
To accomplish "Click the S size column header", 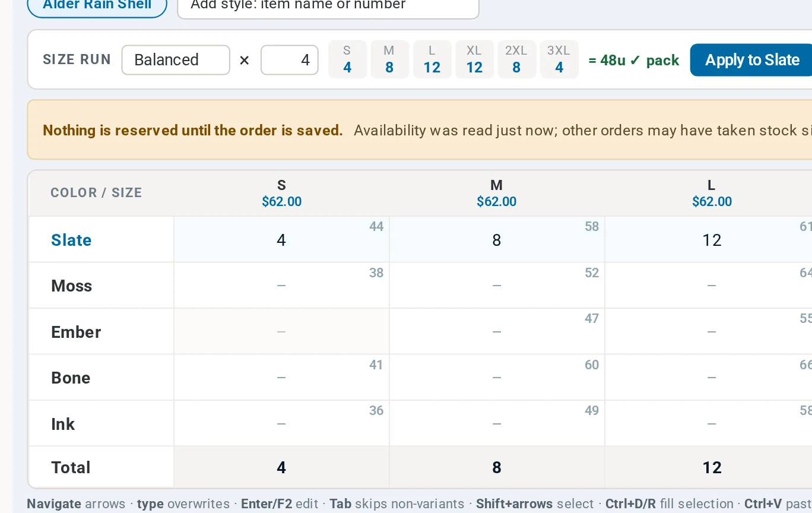I will (282, 194).
